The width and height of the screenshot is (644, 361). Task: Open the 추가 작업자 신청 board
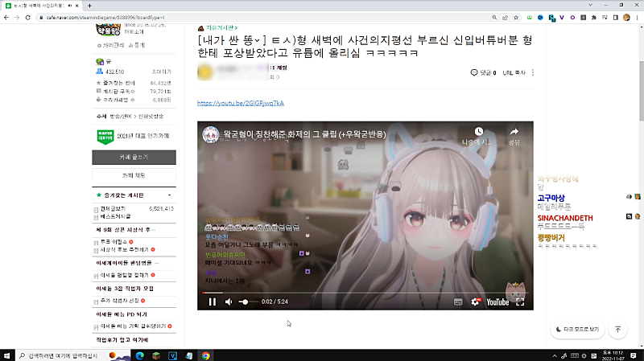[119, 301]
